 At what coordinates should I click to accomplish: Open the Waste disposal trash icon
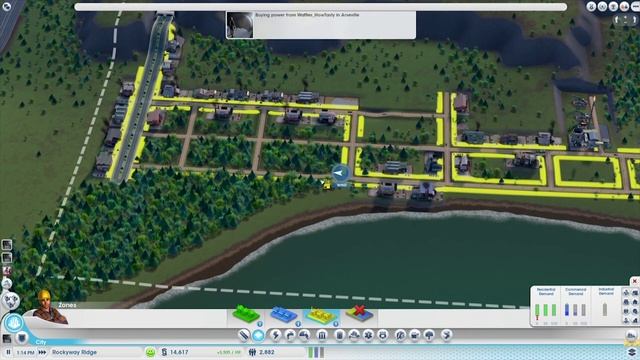340,336
